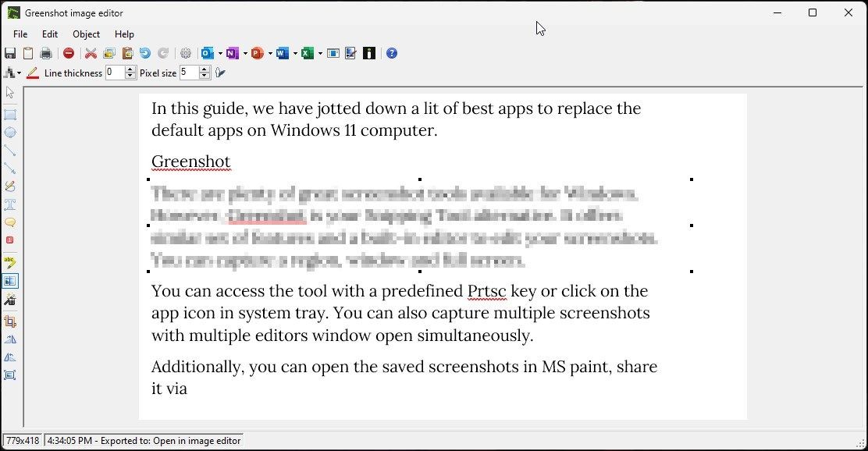Screen dimensions: 868x451
Task: Undo the last action
Action: click(x=145, y=53)
